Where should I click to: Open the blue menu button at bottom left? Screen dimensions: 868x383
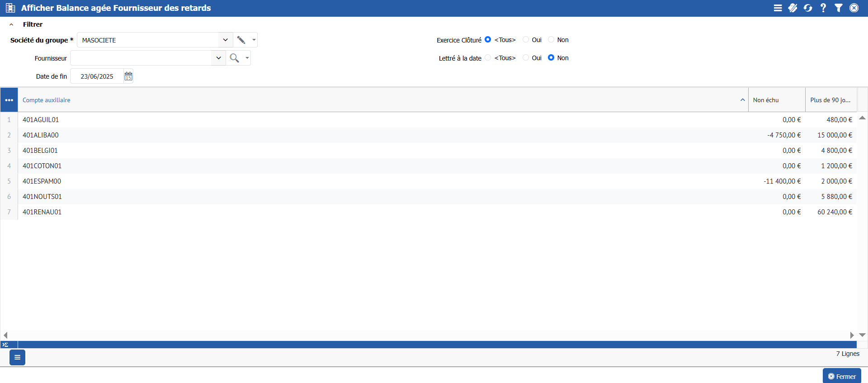click(17, 357)
